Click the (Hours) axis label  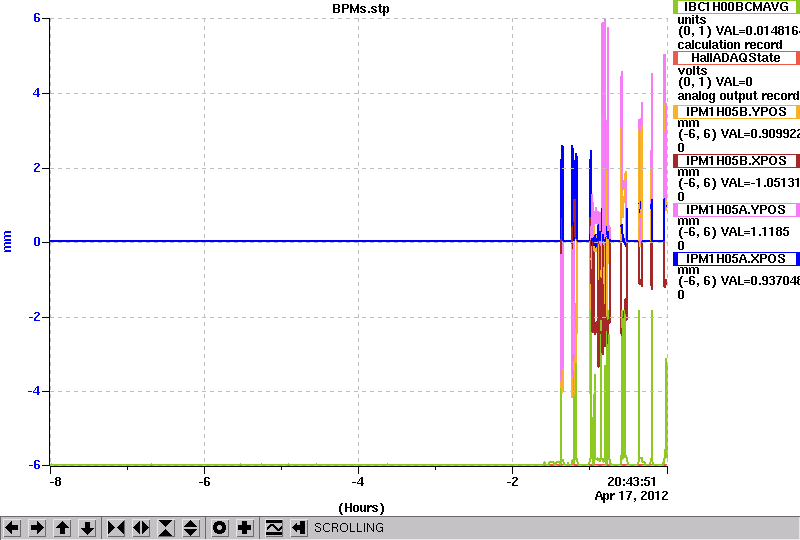click(x=361, y=508)
